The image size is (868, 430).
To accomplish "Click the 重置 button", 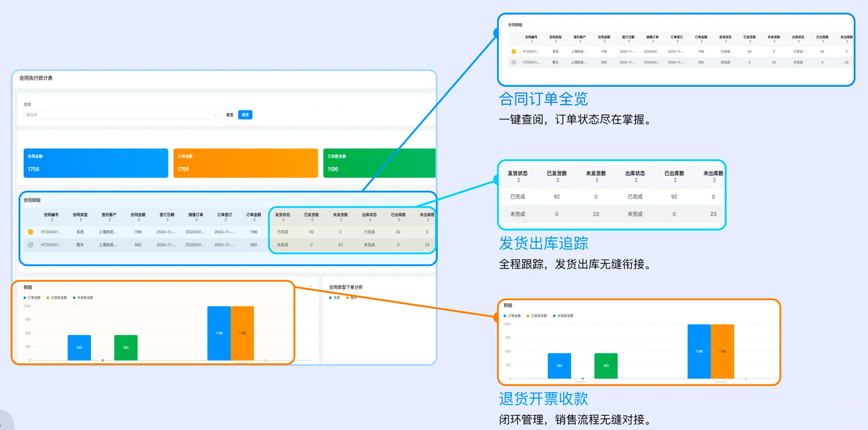I will click(x=230, y=115).
